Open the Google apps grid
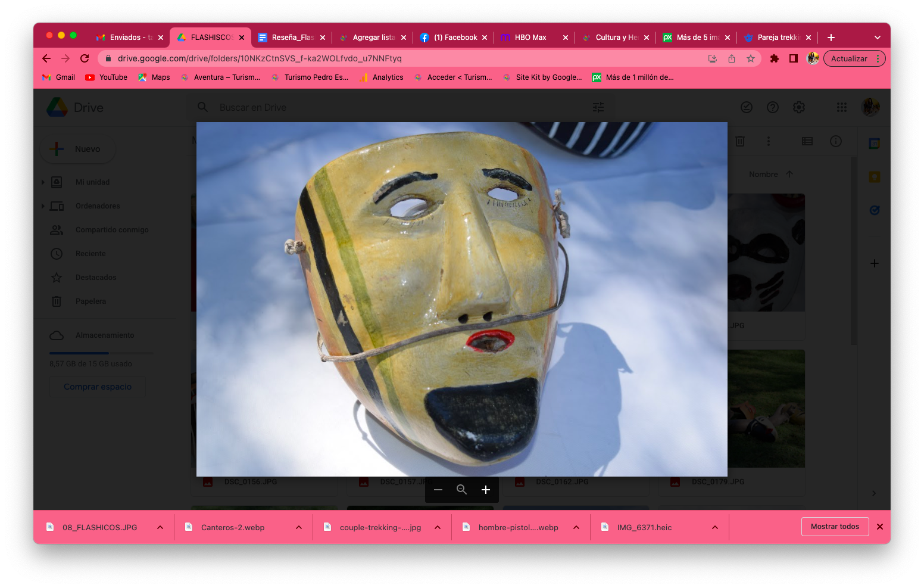This screenshot has width=924, height=588. [841, 107]
